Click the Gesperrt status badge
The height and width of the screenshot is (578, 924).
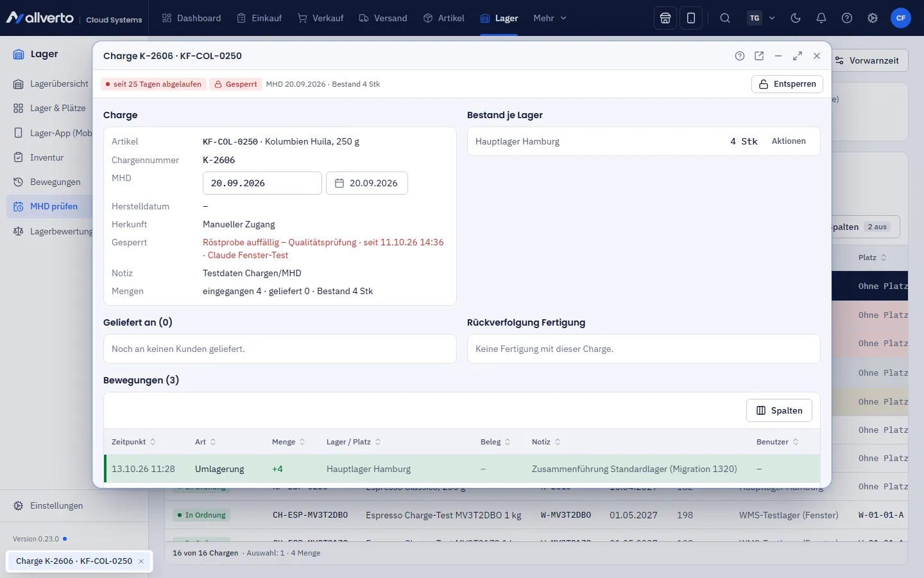[235, 84]
